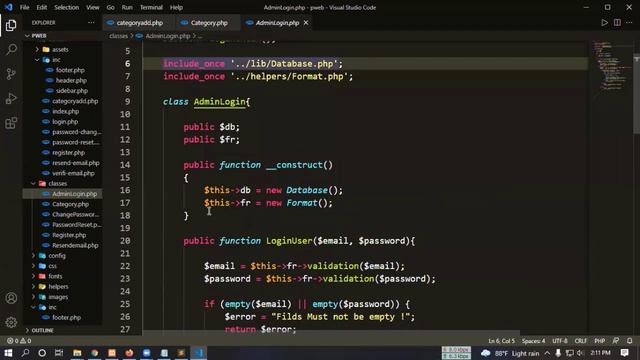Click the VS Code taskbar icon
The image size is (640, 360).
(199, 353)
